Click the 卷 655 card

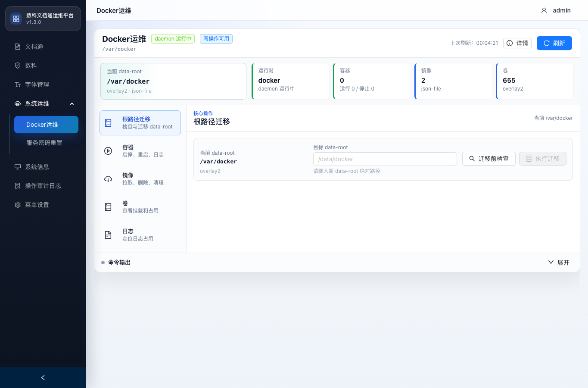[535, 81]
